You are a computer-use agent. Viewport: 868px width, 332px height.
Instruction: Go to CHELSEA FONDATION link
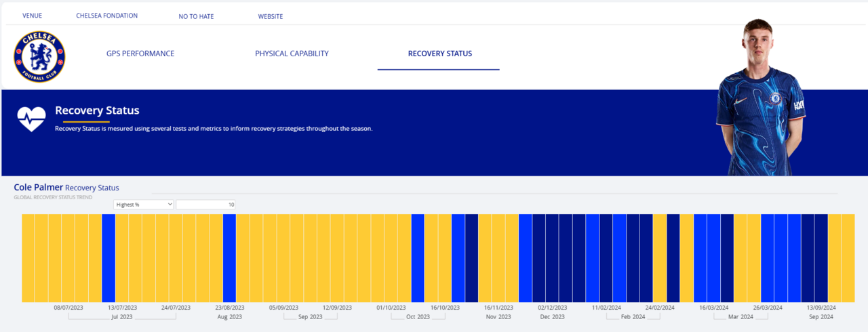coord(106,16)
